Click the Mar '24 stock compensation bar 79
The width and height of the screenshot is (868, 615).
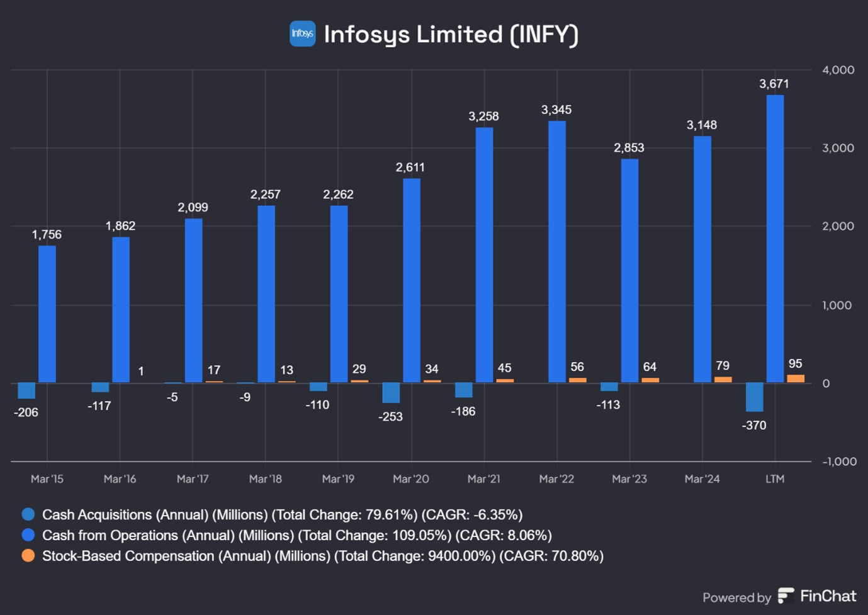pyautogui.click(x=723, y=379)
